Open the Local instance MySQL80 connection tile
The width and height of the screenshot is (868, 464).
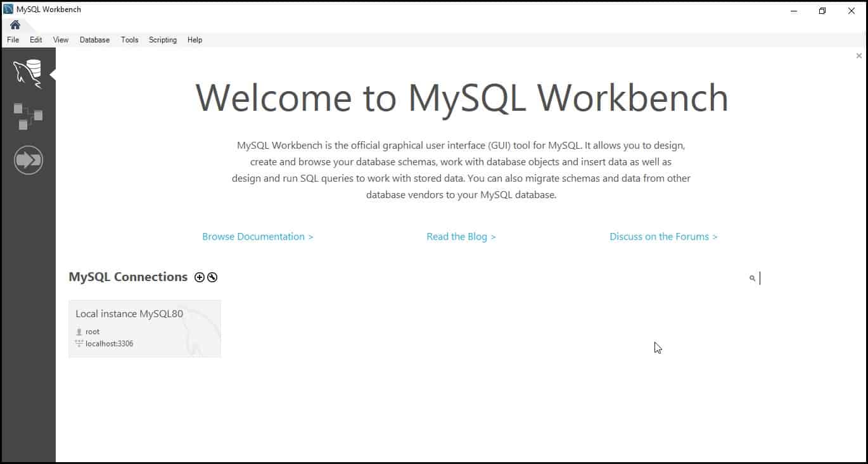tap(144, 329)
